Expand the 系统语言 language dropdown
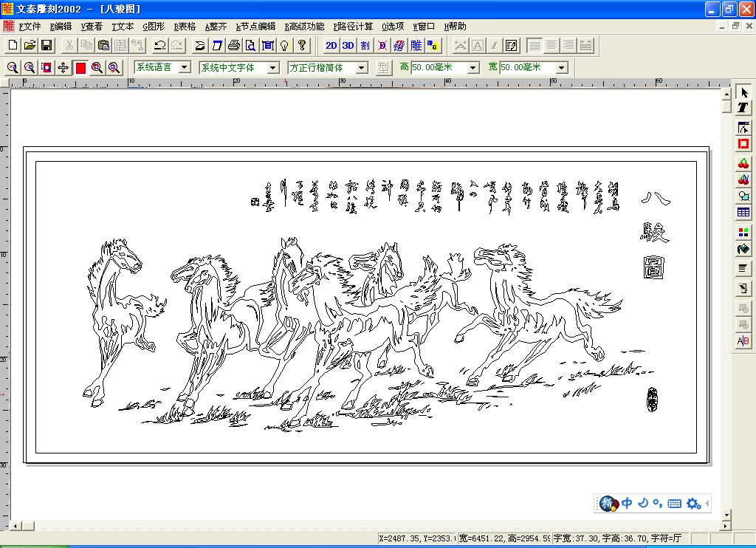756x548 pixels. (182, 66)
